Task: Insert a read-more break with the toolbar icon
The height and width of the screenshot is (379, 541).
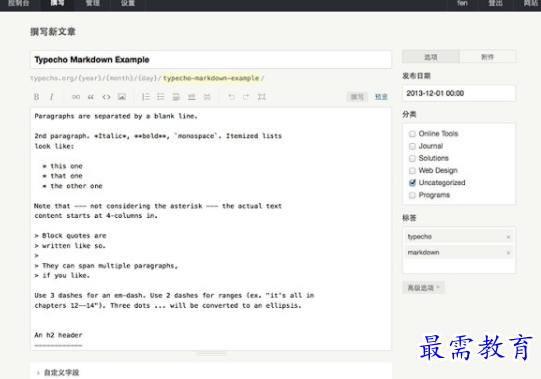Action: pos(207,97)
